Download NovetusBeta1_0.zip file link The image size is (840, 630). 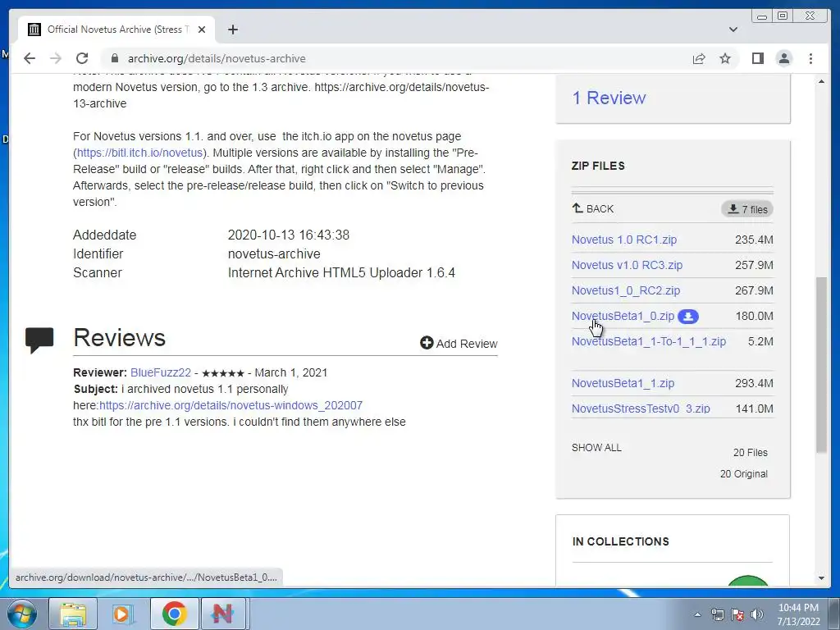pyautogui.click(x=623, y=316)
